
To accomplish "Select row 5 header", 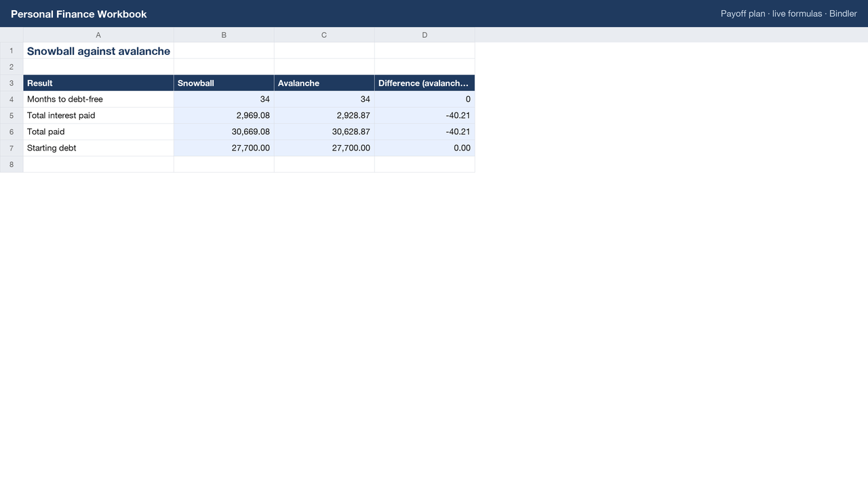I will pos(12,116).
